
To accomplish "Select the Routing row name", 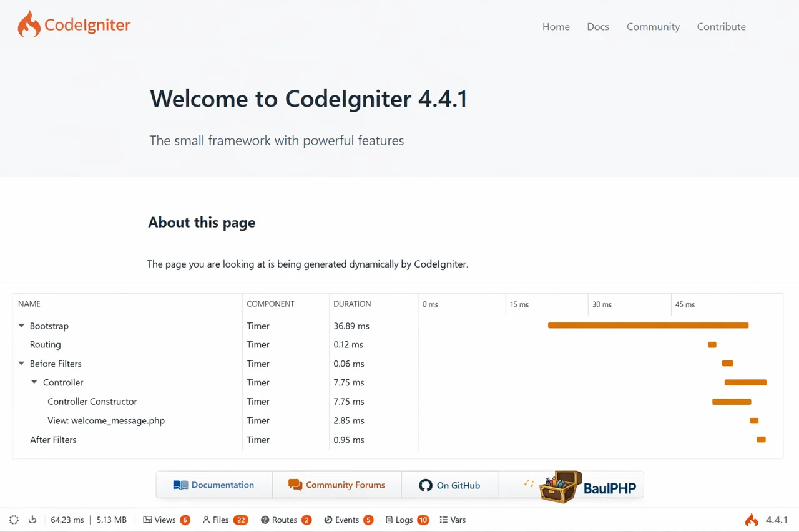I will pyautogui.click(x=46, y=344).
